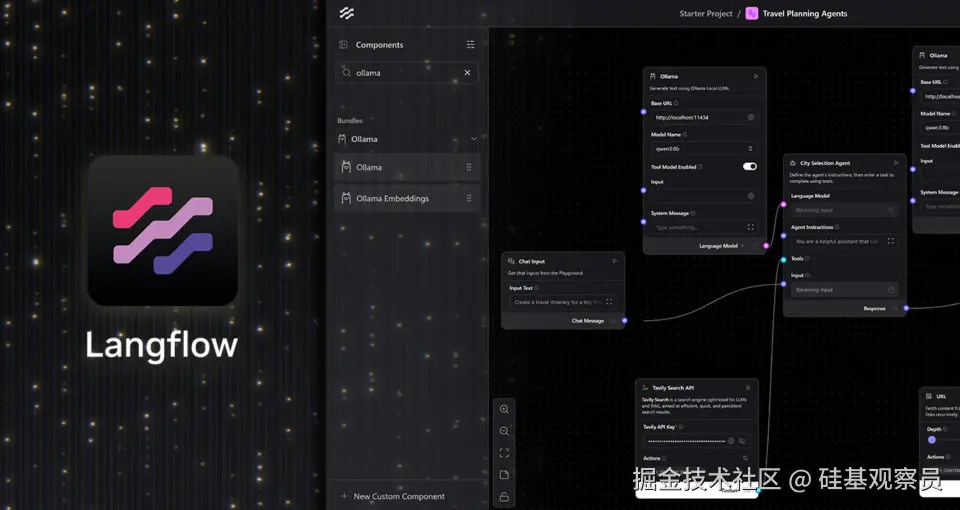960x510 pixels.
Task: Click the Language Model input handle on the agent
Action: click(x=784, y=204)
